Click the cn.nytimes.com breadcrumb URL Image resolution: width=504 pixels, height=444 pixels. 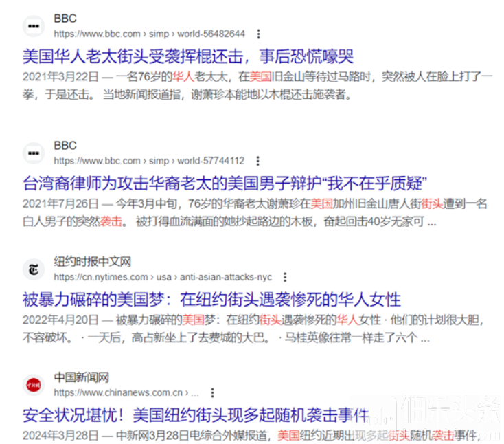point(163,277)
